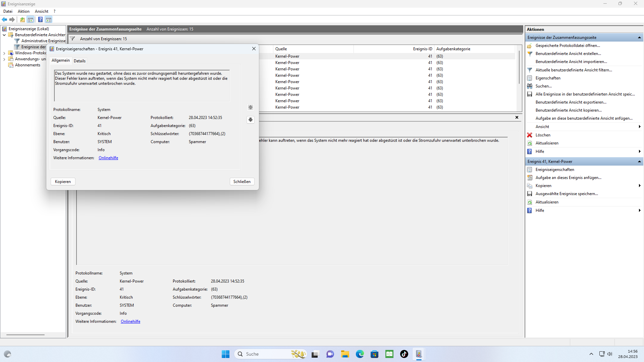Collapse the Benutzerdefinierte Ansichten tree node
The width and height of the screenshot is (644, 362).
click(x=4, y=35)
